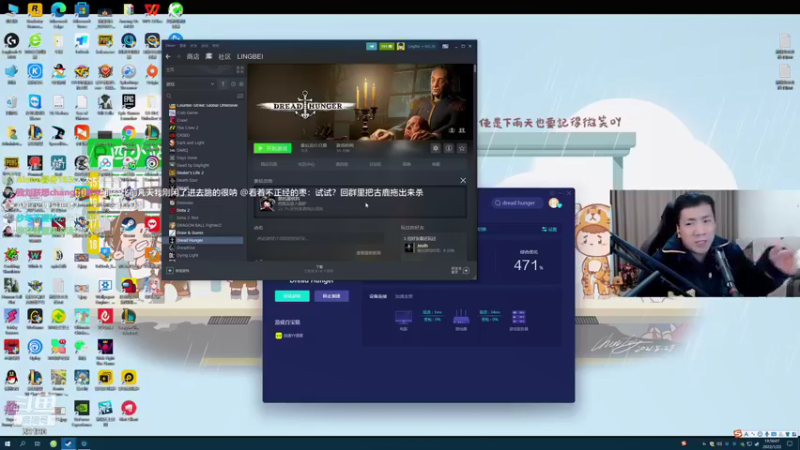Toggle the recent-activity clock icon in library filter

(233, 84)
